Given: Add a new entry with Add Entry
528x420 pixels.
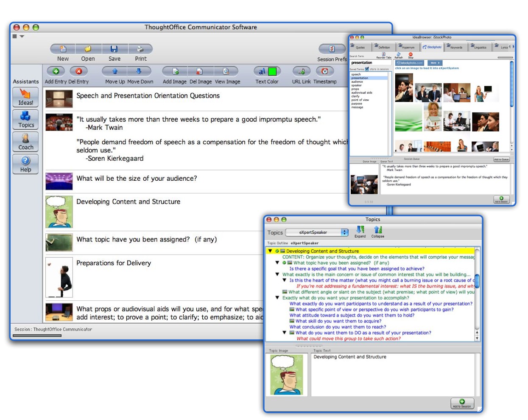Looking at the screenshot, I should tap(56, 71).
